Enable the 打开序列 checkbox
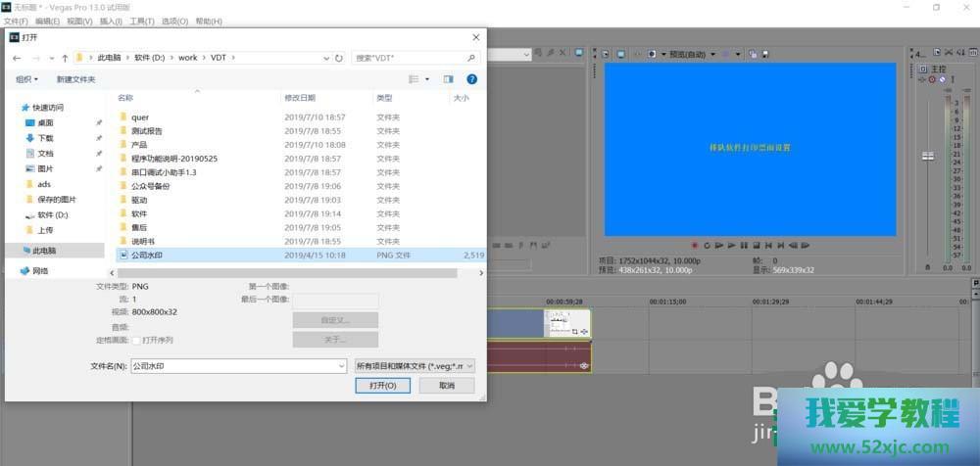The width and height of the screenshot is (980, 466). click(x=135, y=340)
